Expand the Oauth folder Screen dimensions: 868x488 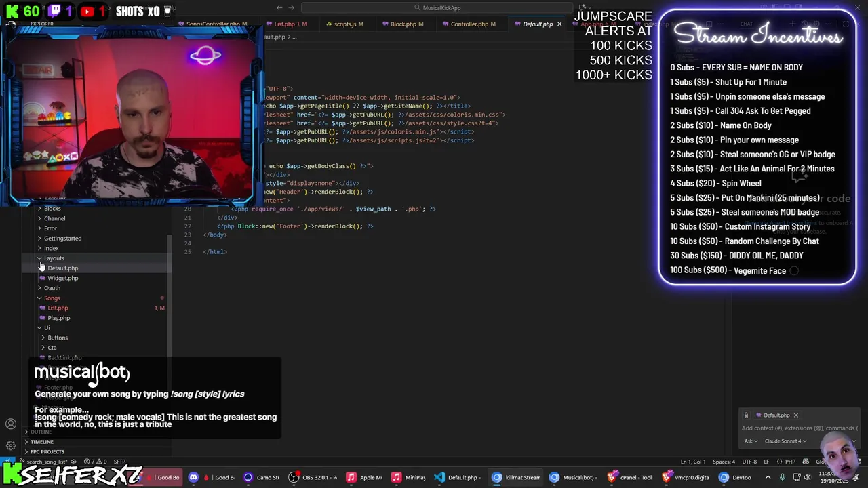point(52,288)
